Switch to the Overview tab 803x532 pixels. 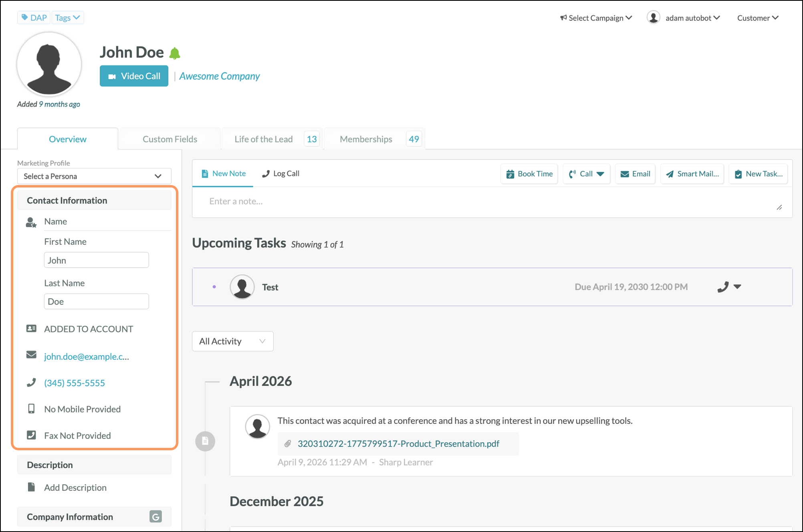pos(67,139)
